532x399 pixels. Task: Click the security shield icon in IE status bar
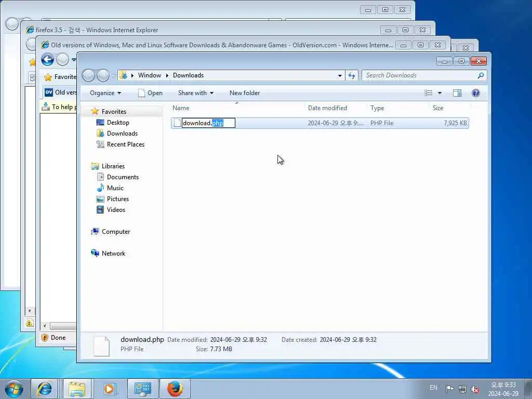[45, 338]
